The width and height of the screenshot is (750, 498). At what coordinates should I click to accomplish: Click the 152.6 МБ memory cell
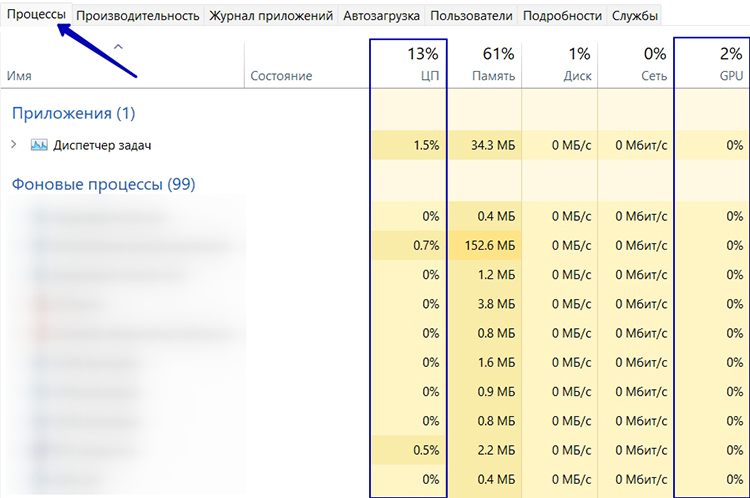point(484,245)
